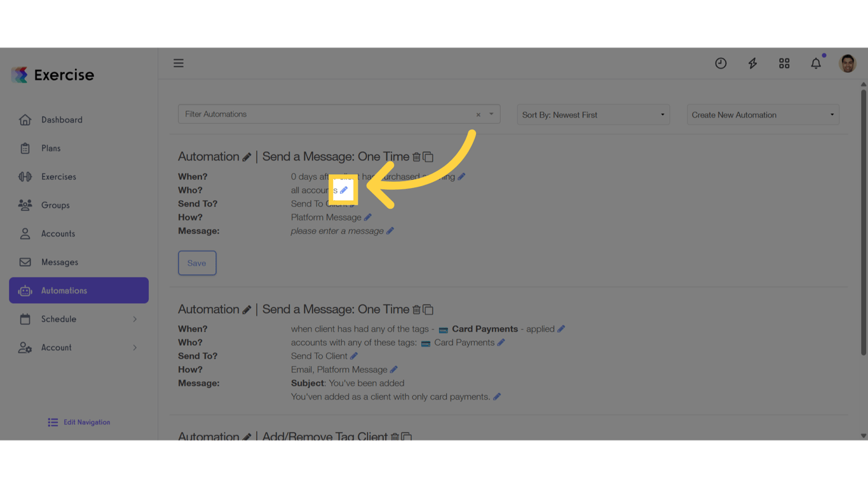This screenshot has height=488, width=868.
Task: Click the Save button on the first automation
Action: 197,262
